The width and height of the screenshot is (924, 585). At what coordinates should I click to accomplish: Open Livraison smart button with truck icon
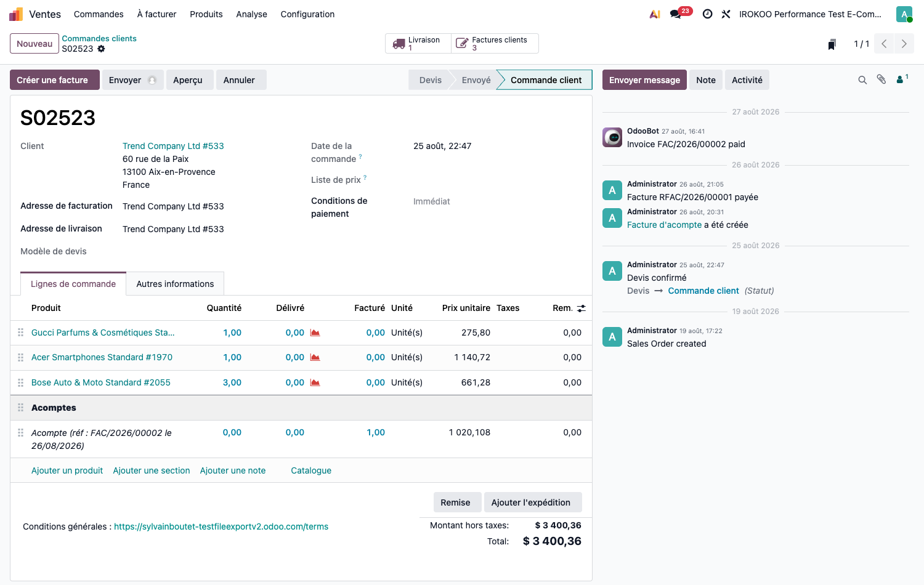[418, 44]
